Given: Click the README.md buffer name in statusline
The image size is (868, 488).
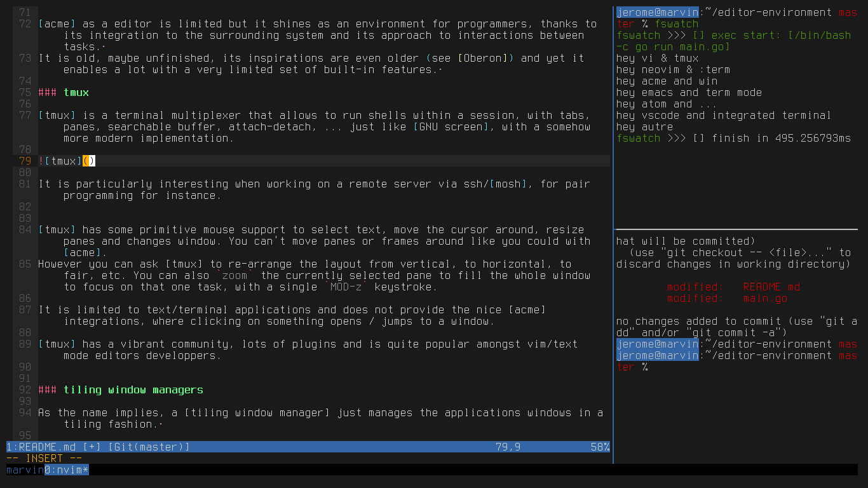Looking at the screenshot, I should (48, 447).
